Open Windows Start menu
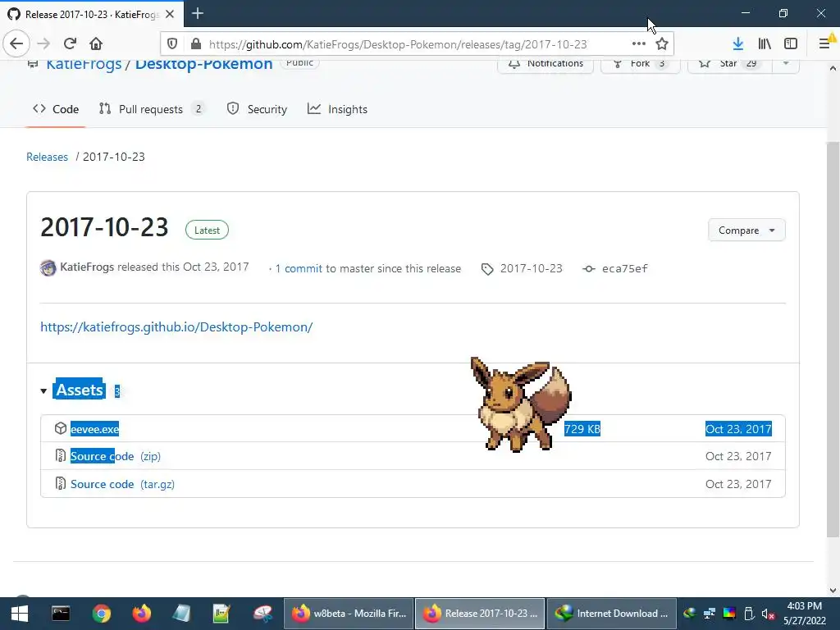The height and width of the screenshot is (630, 840). point(20,614)
